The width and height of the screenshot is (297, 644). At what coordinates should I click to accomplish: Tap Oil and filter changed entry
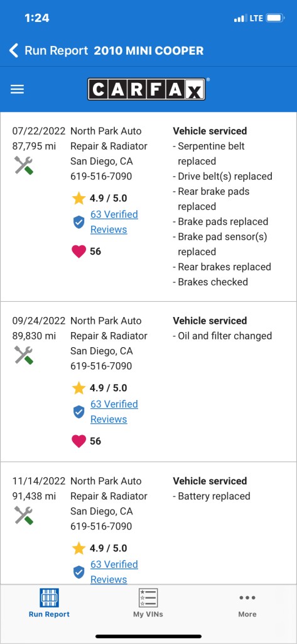click(222, 336)
